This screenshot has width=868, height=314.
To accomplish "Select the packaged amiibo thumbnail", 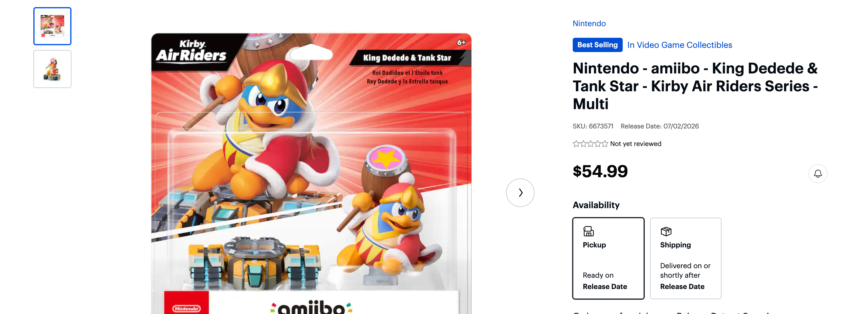I will point(53,26).
